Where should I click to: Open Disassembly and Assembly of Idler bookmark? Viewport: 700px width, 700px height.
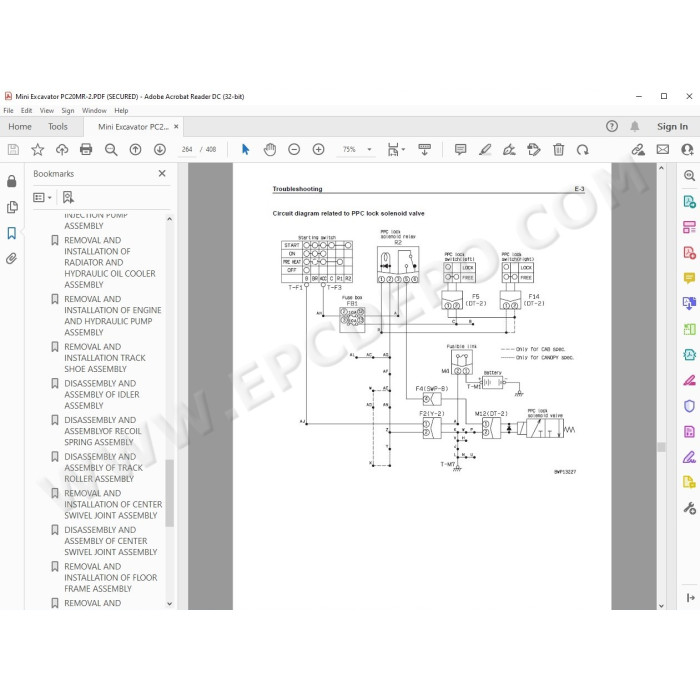point(102,394)
